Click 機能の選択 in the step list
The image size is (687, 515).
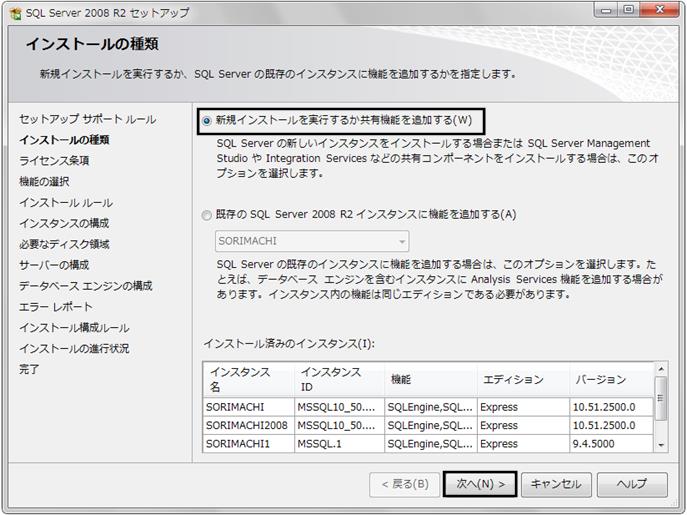44,181
